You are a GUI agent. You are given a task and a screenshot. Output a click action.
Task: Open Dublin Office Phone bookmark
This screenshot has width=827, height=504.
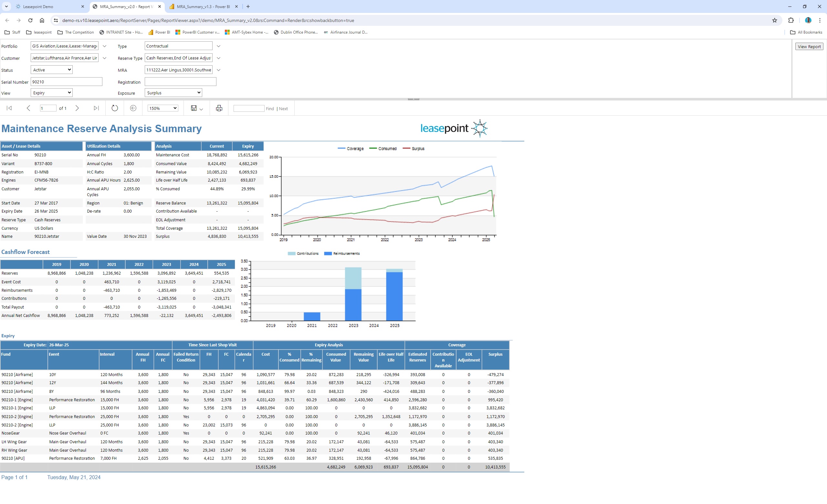(296, 32)
